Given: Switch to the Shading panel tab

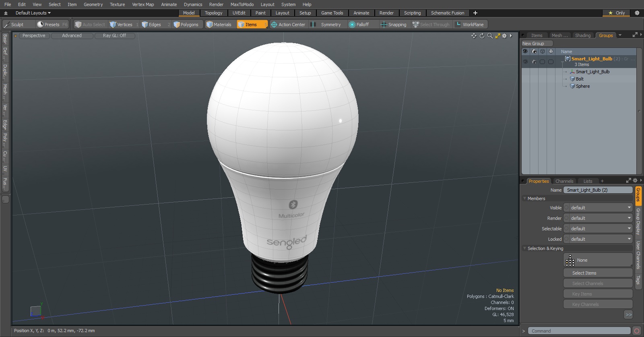Looking at the screenshot, I should tap(583, 35).
